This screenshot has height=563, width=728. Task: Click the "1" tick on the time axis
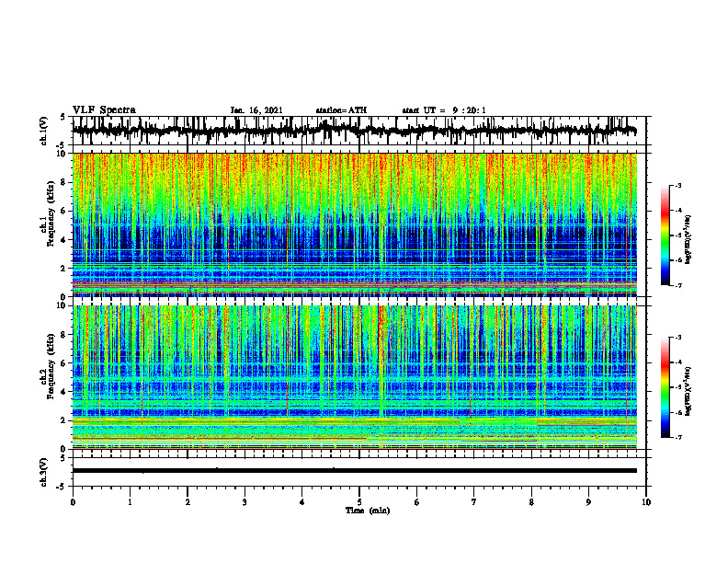coord(130,502)
